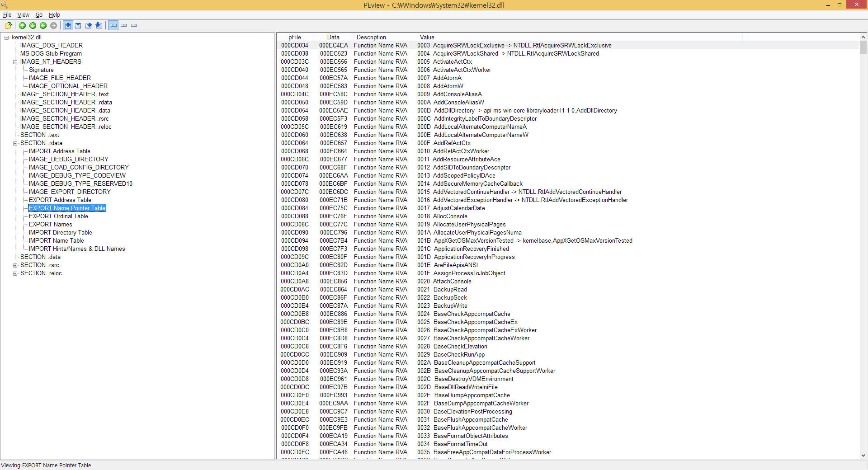Select IMAGE_DOS_HEADER in the tree
This screenshot has height=470, width=868.
(x=52, y=46)
